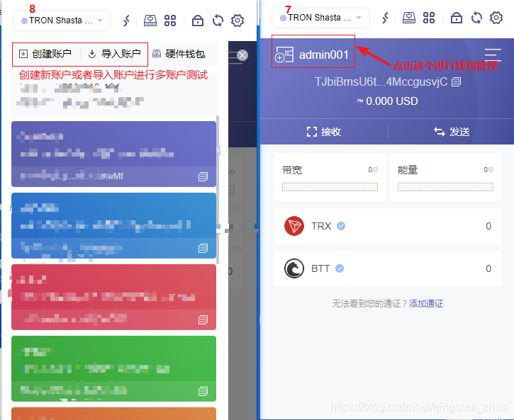
Task: Open BTT token row
Action: pos(388,268)
